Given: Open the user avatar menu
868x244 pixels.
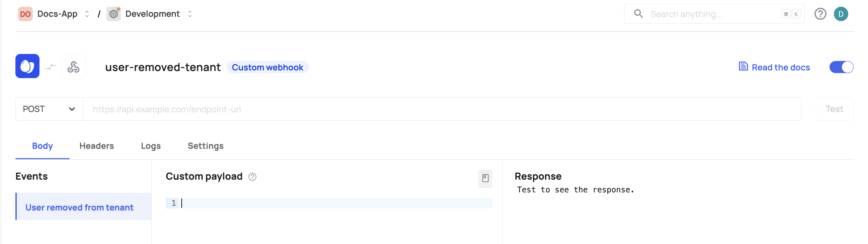Looking at the screenshot, I should pos(841,14).
